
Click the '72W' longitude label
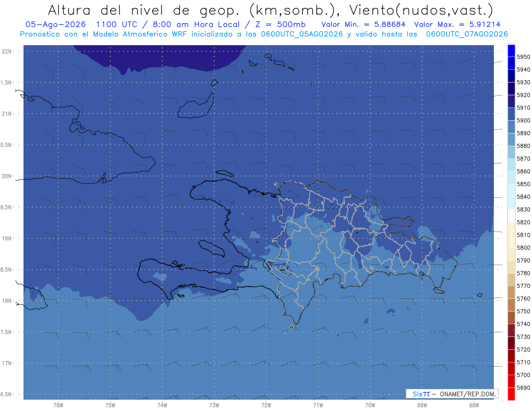266,405
